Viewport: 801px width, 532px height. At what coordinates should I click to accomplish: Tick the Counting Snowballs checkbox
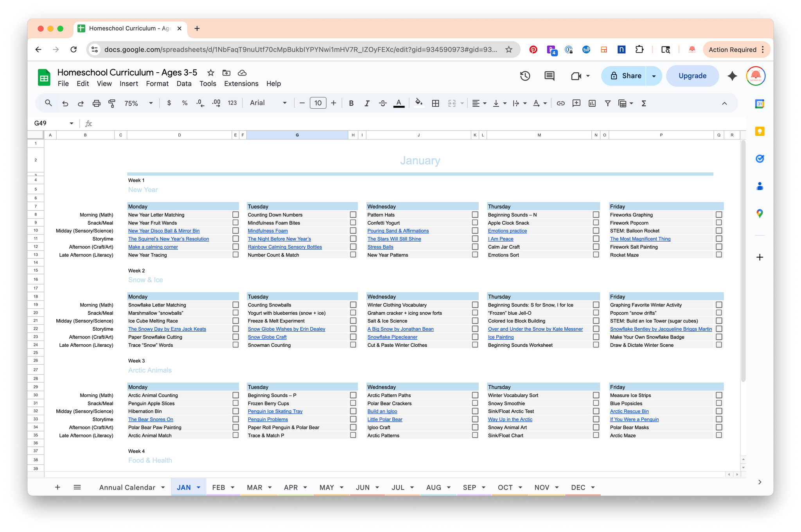point(353,305)
